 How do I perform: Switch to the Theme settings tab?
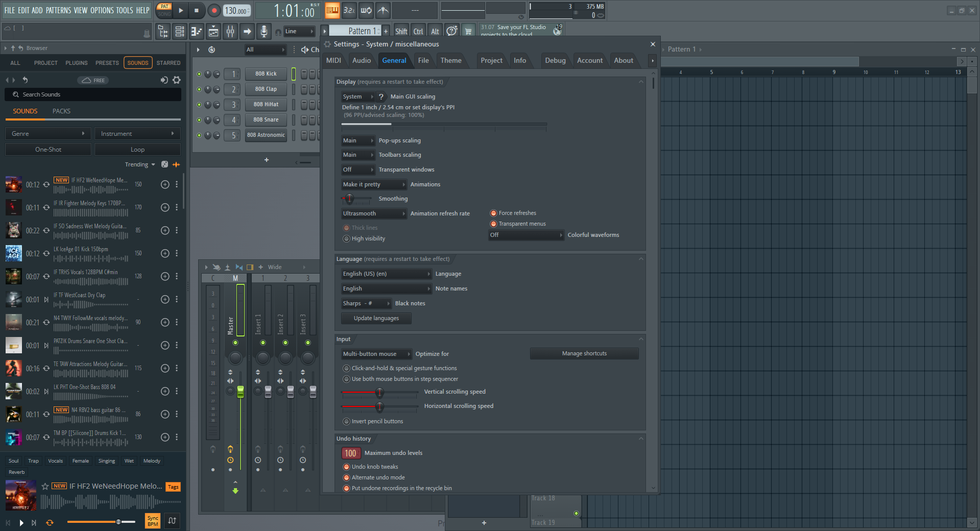coord(451,60)
